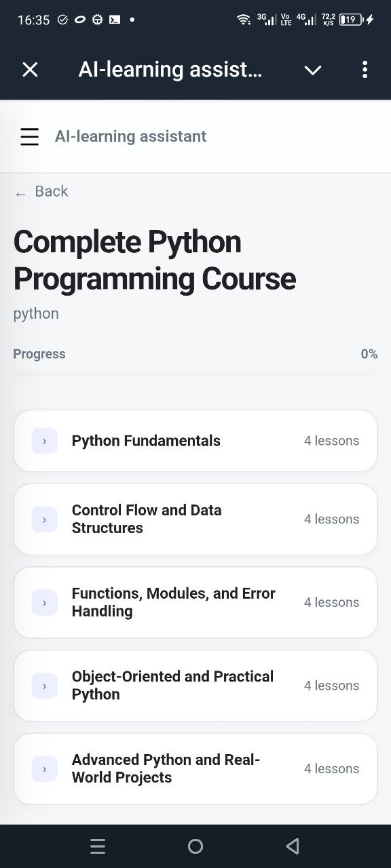The image size is (391, 868).
Task: Go back using the Back link
Action: [x=41, y=192]
